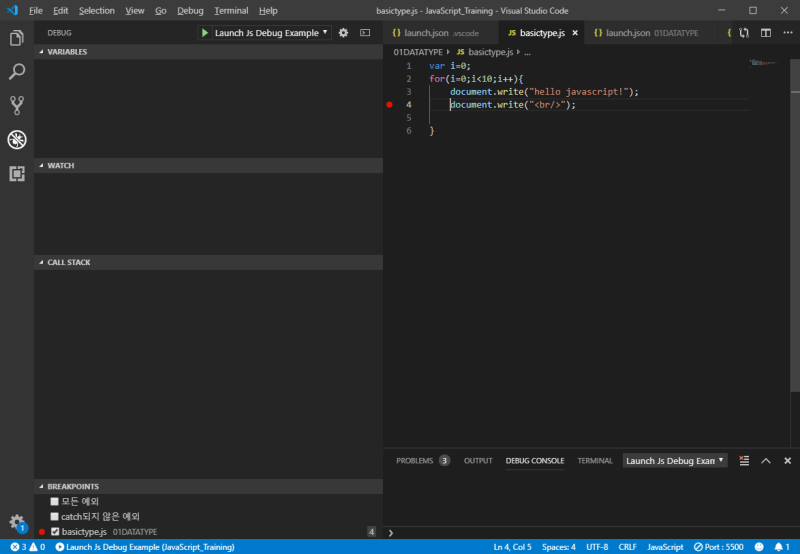
Task: Open the Search view in activity bar
Action: click(17, 72)
